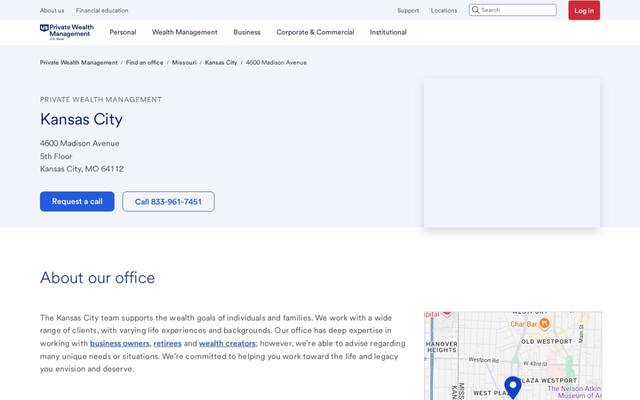
Task: Open the wealth creators link
Action: click(227, 343)
